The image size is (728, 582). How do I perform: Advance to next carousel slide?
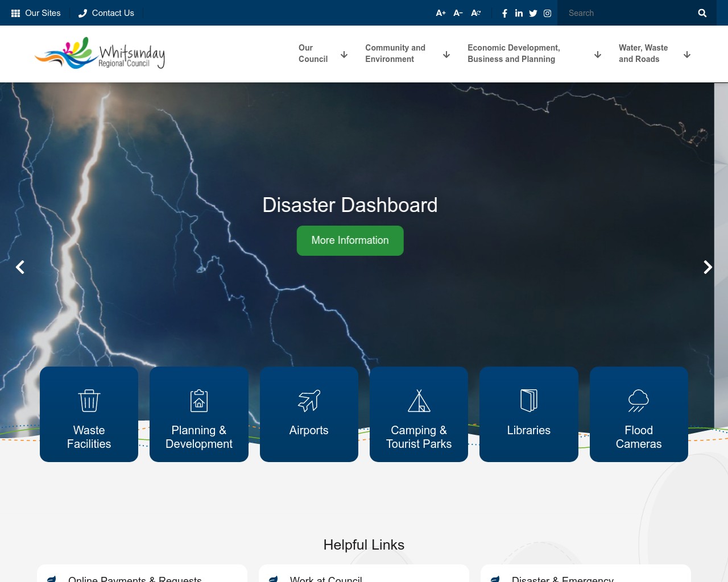(708, 267)
